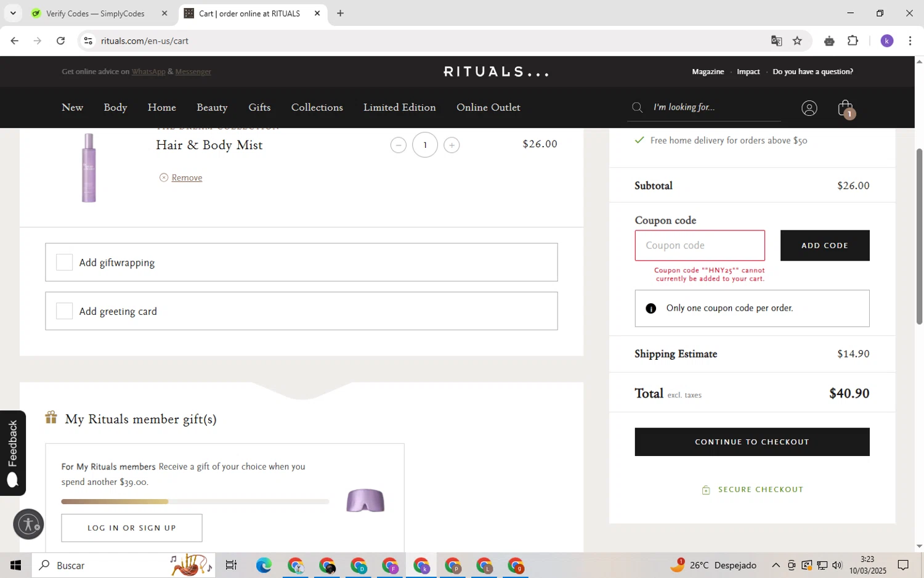924x578 pixels.
Task: Open Windows Start menu
Action: [x=15, y=565]
